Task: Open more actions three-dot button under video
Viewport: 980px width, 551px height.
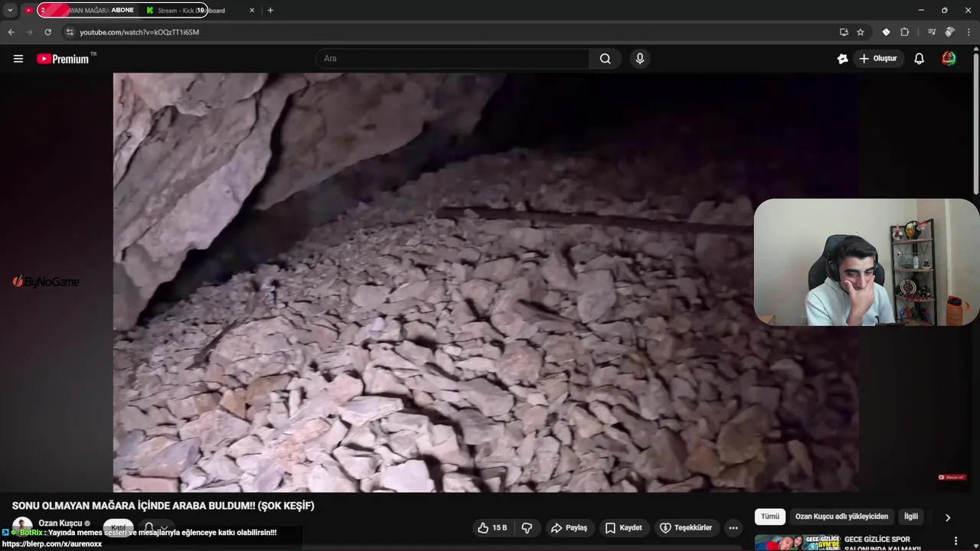Action: tap(733, 528)
